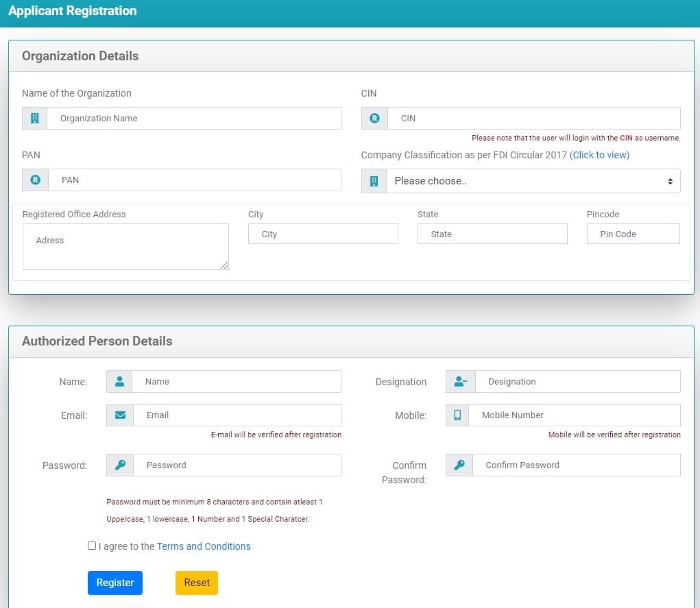Click the person icon beside the Name field
This screenshot has width=700, height=608.
tap(119, 381)
